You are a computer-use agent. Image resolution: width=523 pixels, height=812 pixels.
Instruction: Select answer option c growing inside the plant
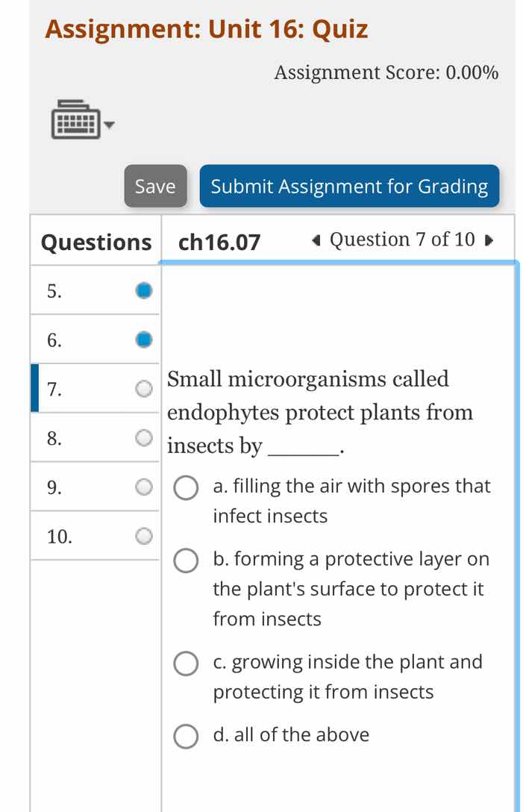pyautogui.click(x=185, y=663)
